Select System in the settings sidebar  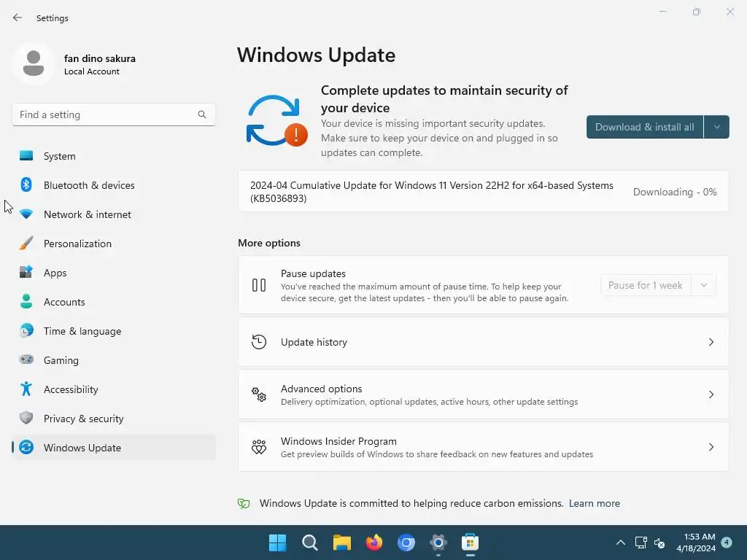(x=114, y=156)
